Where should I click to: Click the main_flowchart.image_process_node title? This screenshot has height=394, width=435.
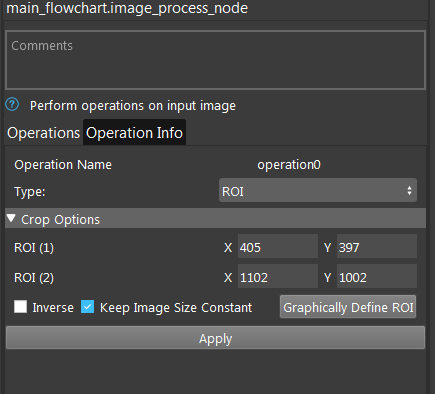(127, 8)
